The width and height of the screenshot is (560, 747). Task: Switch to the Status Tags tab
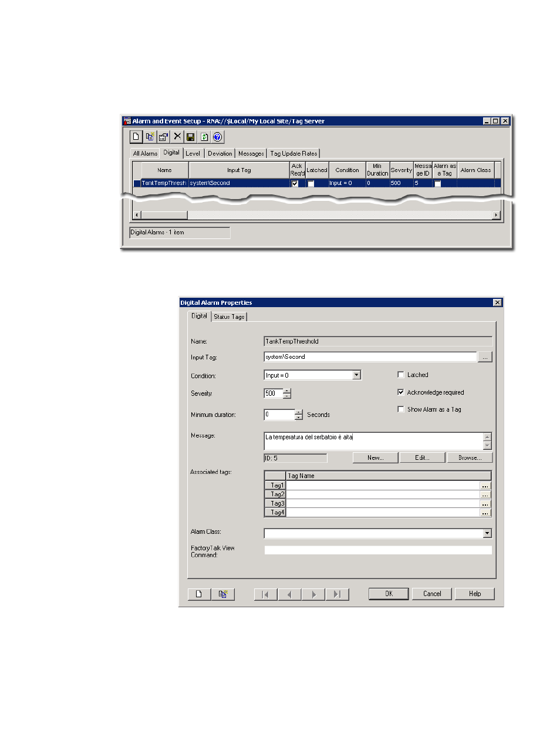point(229,317)
